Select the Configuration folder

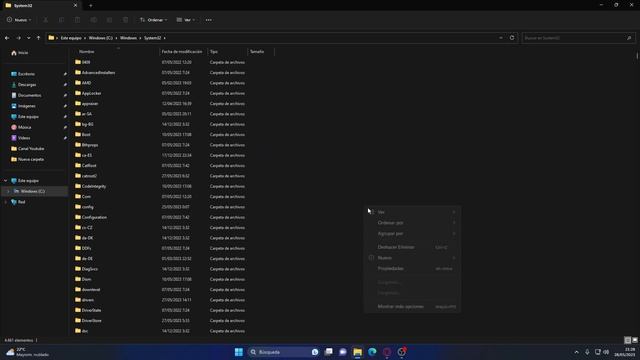pyautogui.click(x=94, y=217)
